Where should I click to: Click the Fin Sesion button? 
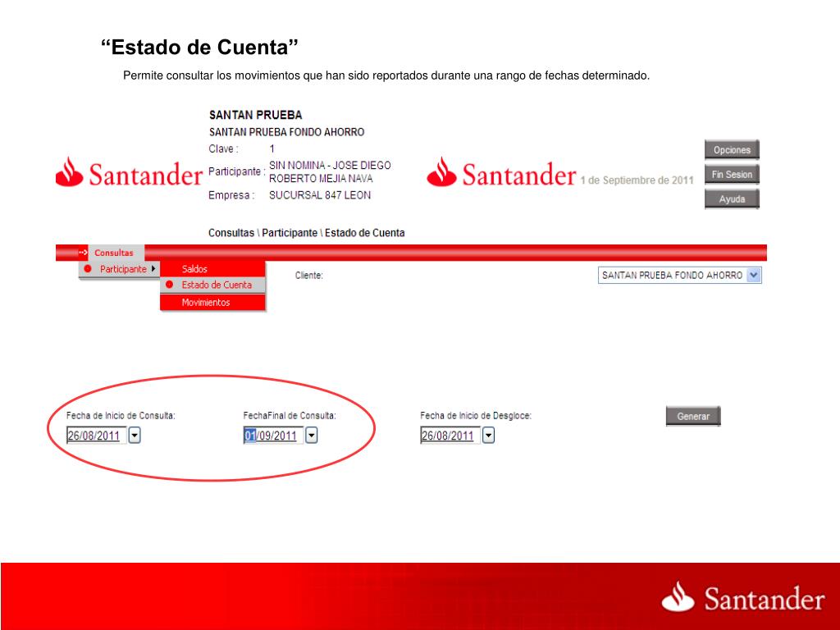point(732,174)
